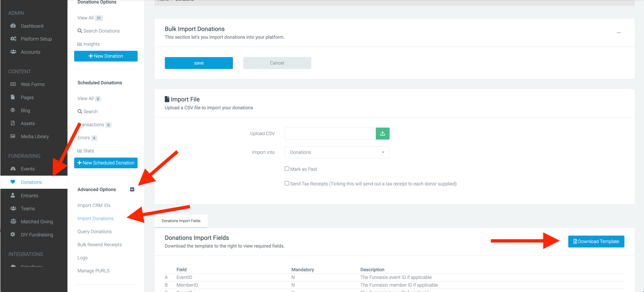Open Bulk Resend Receipts option
Viewport: 644px width, 292px height.
point(100,245)
